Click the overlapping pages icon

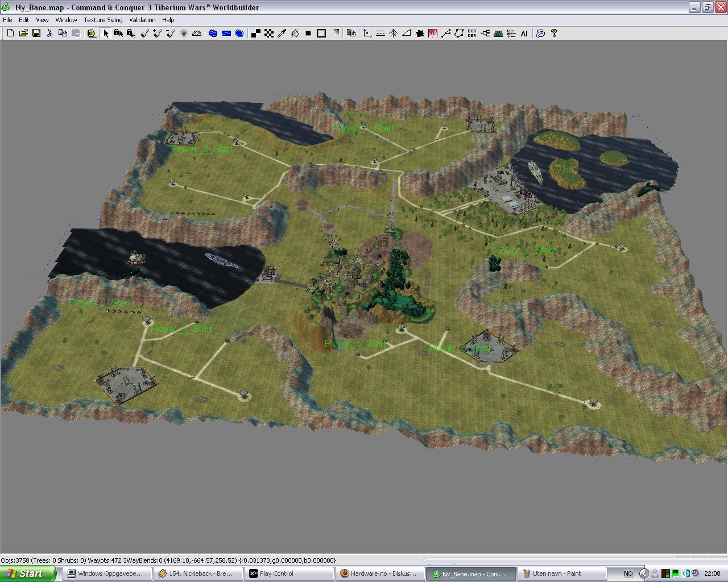351,34
